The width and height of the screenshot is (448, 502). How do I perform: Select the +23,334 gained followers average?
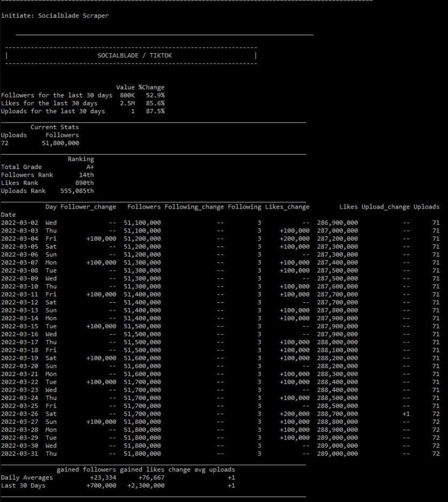click(101, 478)
